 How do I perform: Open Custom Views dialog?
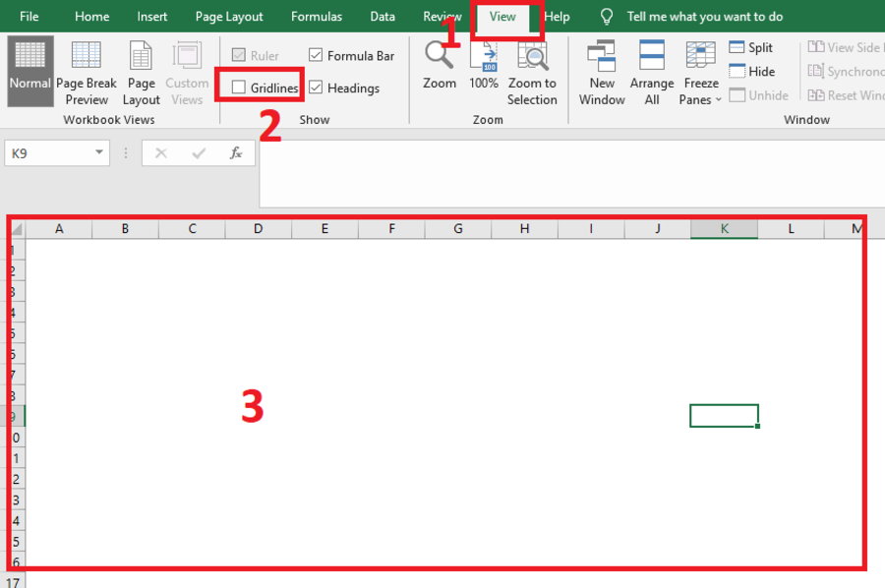pyautogui.click(x=187, y=74)
